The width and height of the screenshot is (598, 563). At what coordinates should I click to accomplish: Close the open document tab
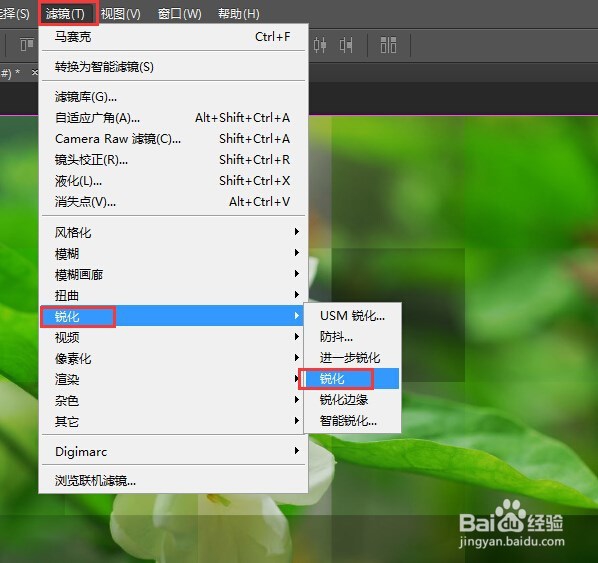pyautogui.click(x=34, y=72)
